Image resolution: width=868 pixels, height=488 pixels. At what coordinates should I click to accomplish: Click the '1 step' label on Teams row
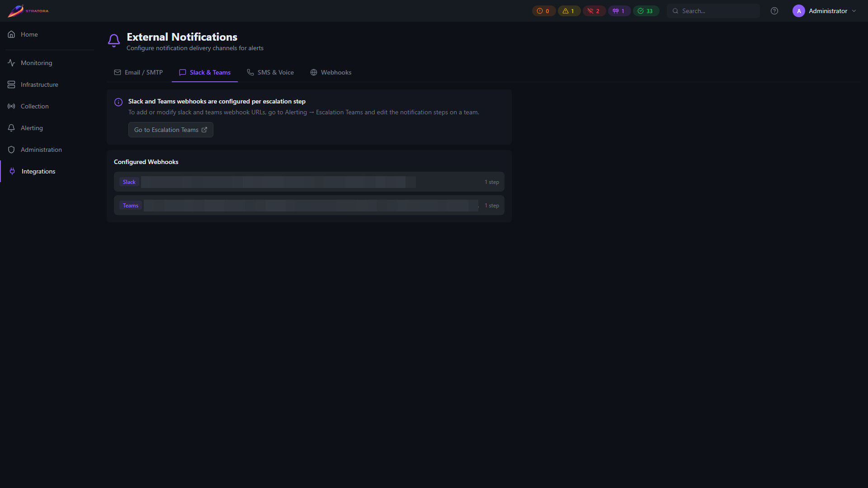click(492, 206)
